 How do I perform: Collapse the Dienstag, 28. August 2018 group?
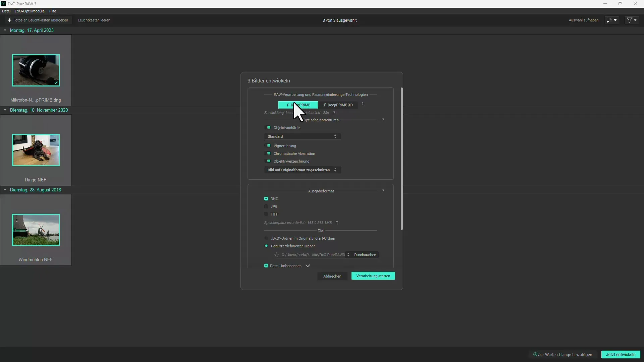5,190
